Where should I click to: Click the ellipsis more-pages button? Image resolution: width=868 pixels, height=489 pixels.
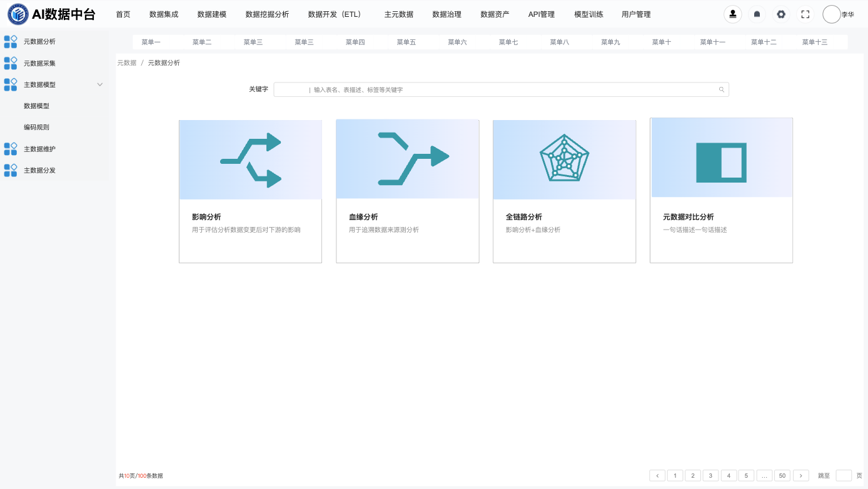coord(764,476)
